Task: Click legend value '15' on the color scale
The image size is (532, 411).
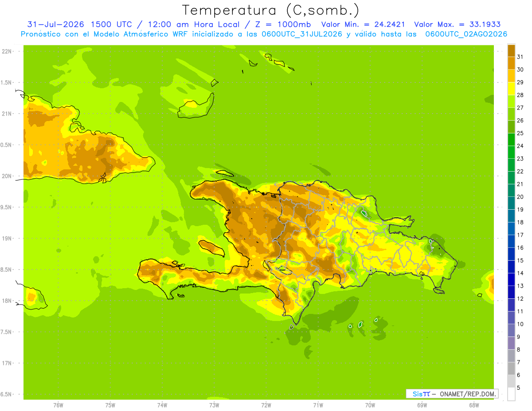Action: click(x=520, y=260)
